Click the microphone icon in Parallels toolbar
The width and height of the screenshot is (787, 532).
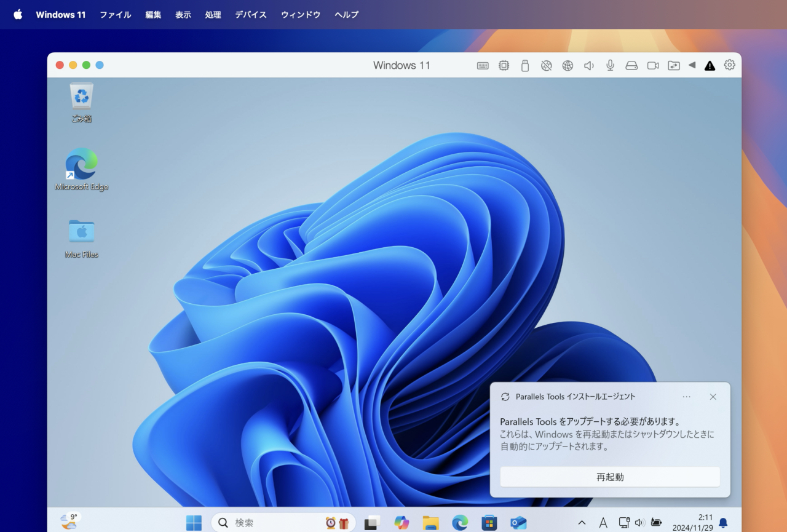click(x=610, y=65)
